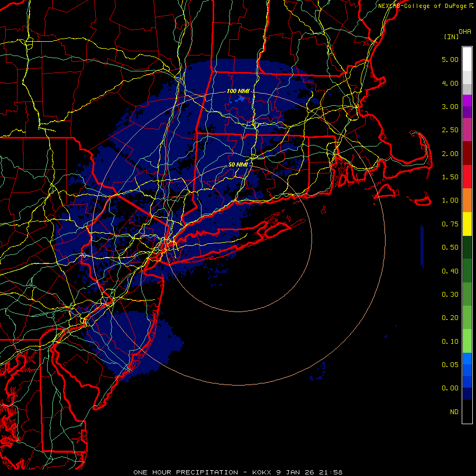Click the ND legend label
Screen dimensions: 476x476
pyautogui.click(x=454, y=412)
